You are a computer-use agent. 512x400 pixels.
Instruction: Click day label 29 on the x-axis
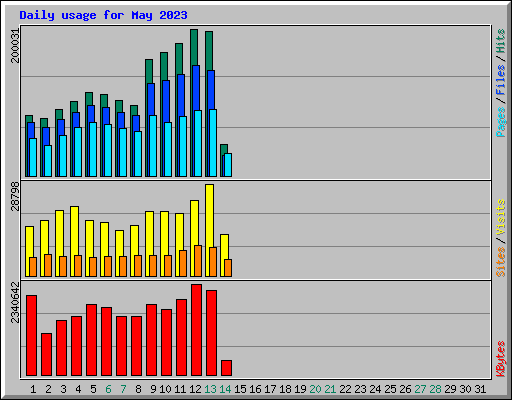pyautogui.click(x=450, y=389)
